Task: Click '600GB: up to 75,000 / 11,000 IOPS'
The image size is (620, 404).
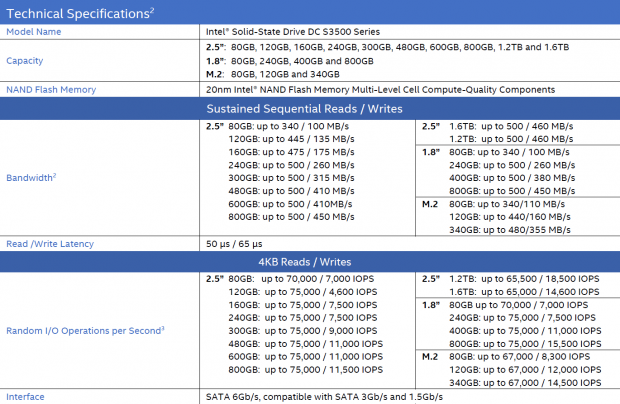Action: coord(305,357)
